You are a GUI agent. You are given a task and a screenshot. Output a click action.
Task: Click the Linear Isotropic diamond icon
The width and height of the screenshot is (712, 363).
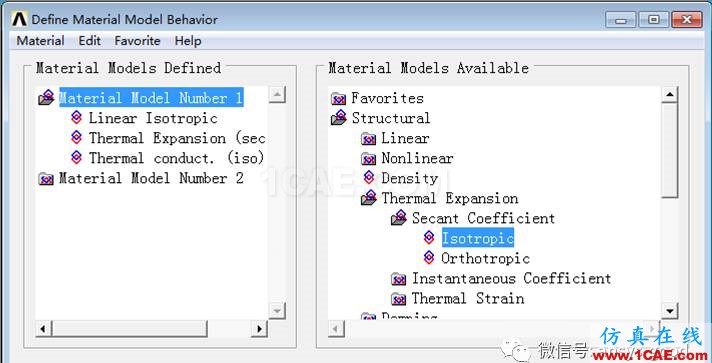tap(76, 118)
